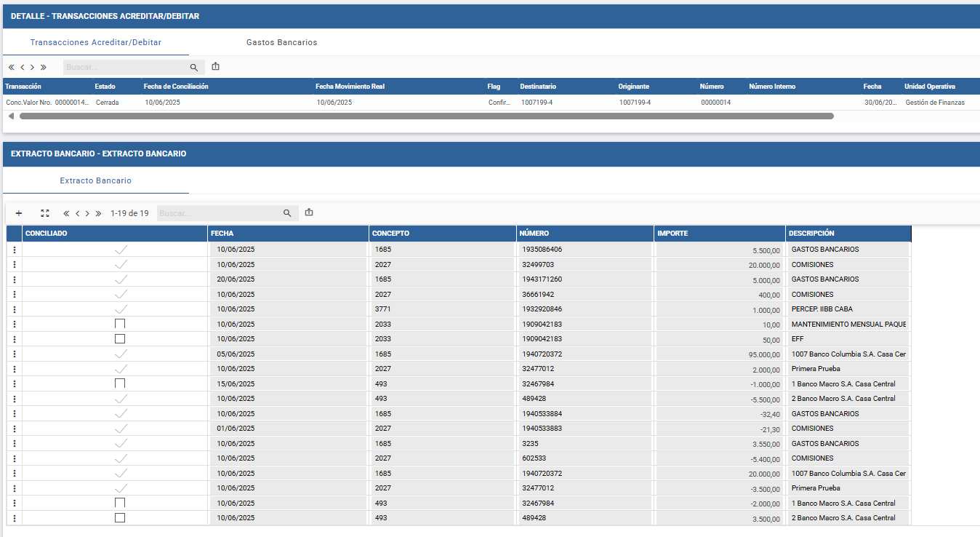Screen dimensions: 980x537
Task: Open row menu for MANTENIMIENTO MENSUAL row
Action: (x=15, y=324)
